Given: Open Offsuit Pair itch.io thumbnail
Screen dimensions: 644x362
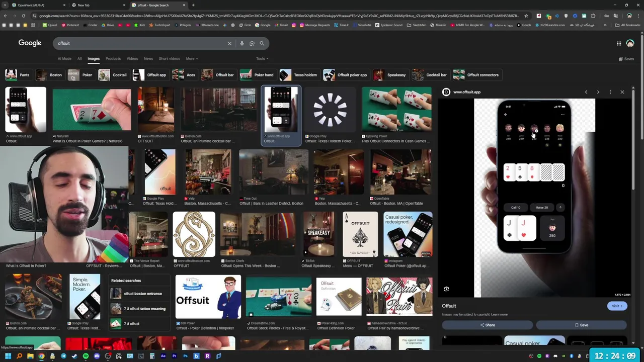Looking at the screenshot, I should pos(399,296).
